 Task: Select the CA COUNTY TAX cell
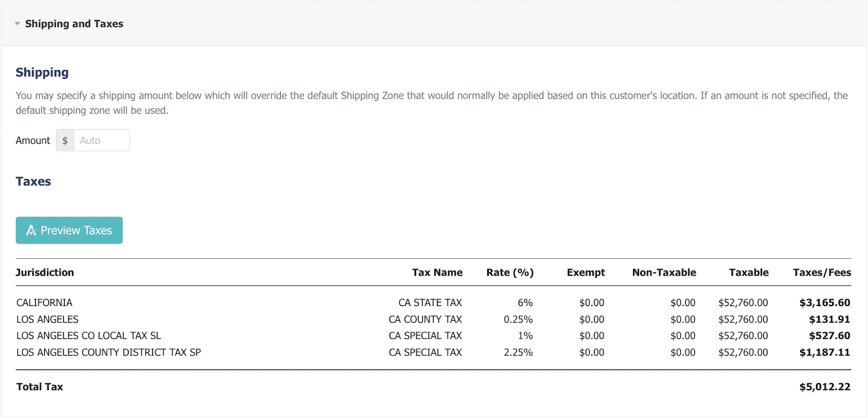425,320
